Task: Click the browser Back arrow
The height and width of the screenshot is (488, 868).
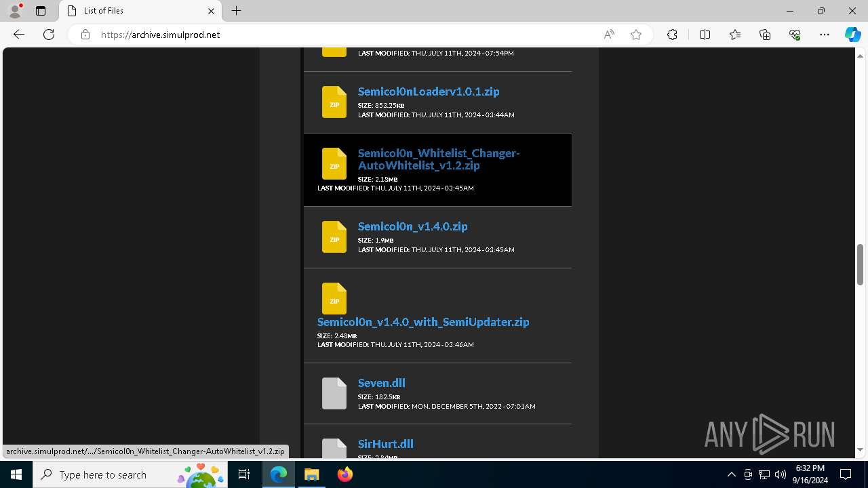Action: point(18,35)
